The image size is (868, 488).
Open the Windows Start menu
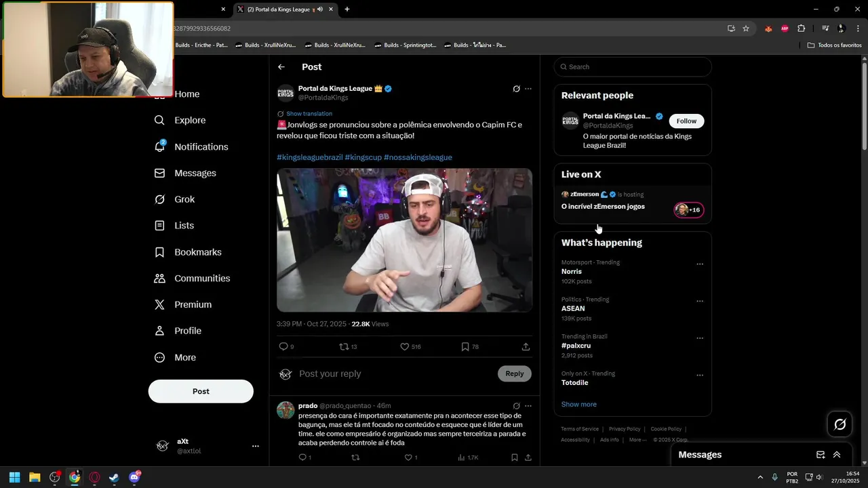click(15, 477)
